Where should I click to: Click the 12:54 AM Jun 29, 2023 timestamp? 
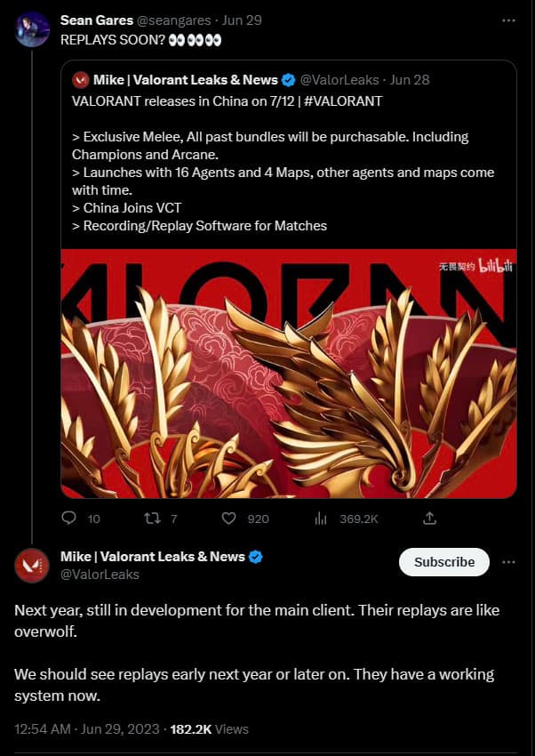87,728
